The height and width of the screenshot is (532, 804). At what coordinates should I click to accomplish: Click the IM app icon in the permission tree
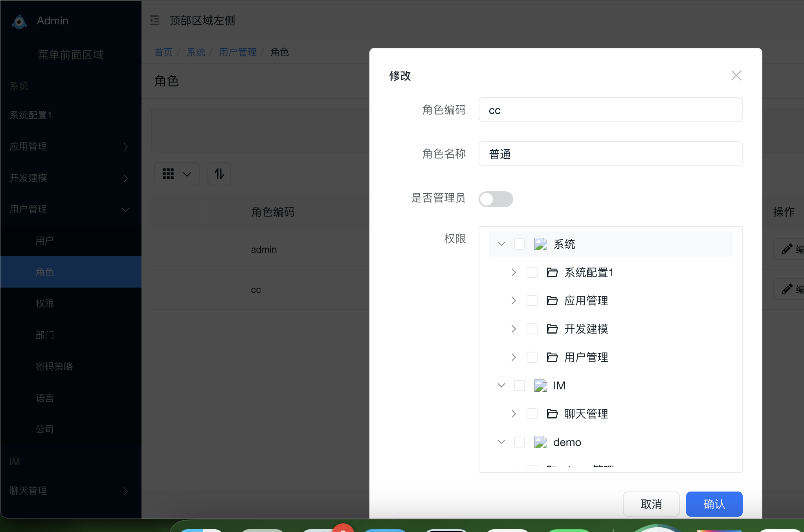[541, 385]
